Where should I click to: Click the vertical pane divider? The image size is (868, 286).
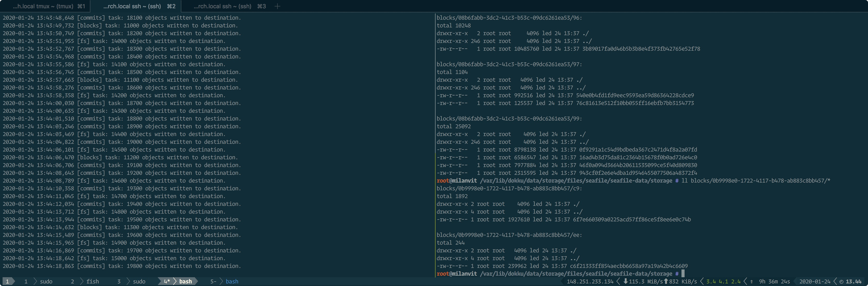(x=435, y=142)
